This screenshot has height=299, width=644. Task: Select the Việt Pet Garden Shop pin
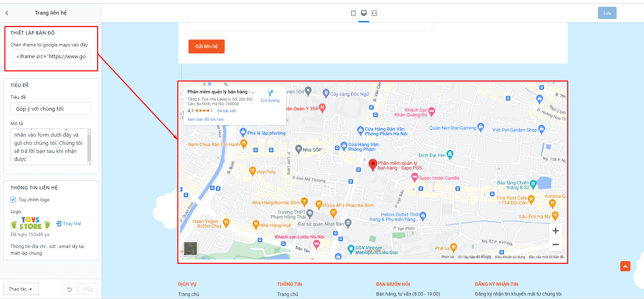pos(541,129)
